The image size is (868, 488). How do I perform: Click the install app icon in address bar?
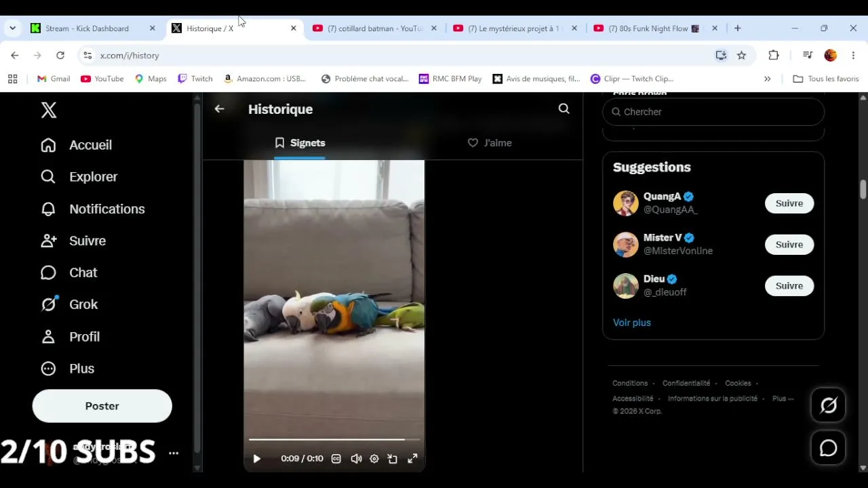point(721,56)
